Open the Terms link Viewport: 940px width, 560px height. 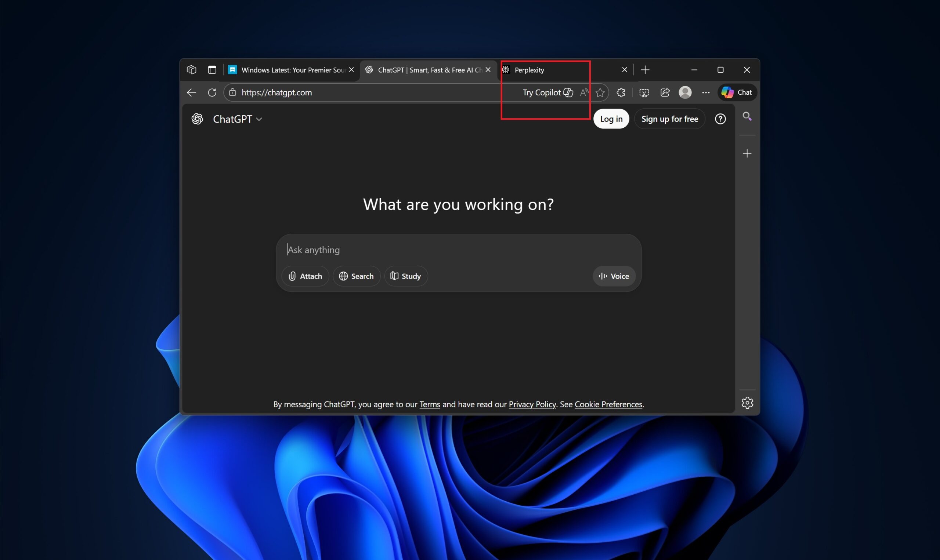[429, 404]
